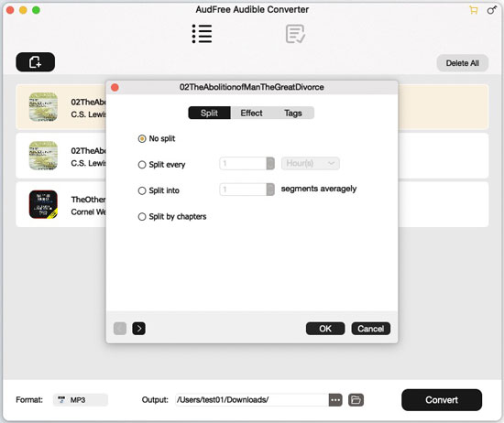The height and width of the screenshot is (423, 504).
Task: Go to next file with arrow button
Action: 139,329
